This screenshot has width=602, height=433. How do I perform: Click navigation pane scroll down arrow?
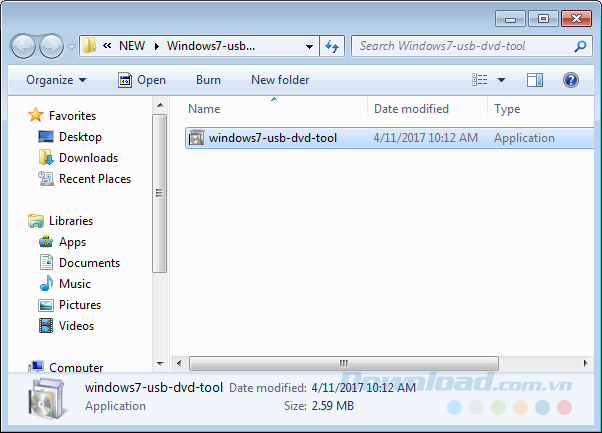tap(160, 363)
